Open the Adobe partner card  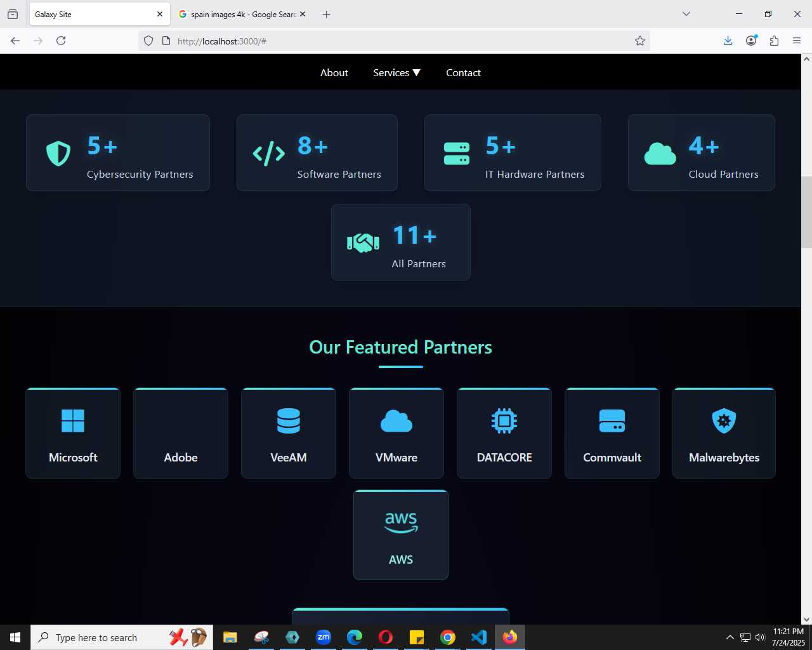coord(181,433)
